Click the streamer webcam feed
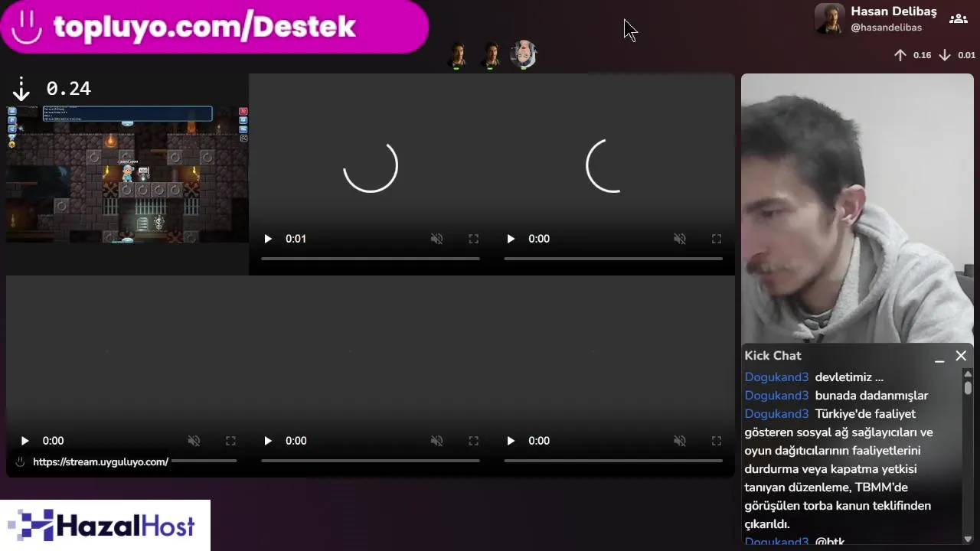This screenshot has width=980, height=551. click(x=857, y=208)
